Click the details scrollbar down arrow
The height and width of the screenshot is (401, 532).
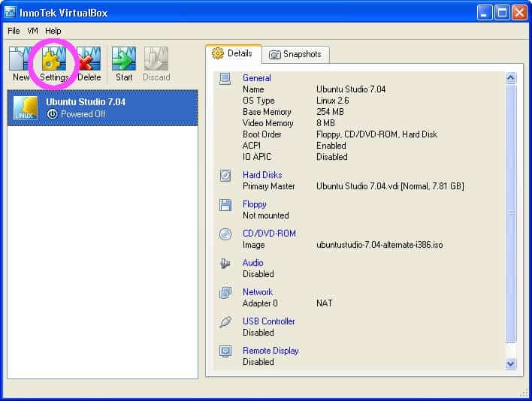click(x=511, y=363)
